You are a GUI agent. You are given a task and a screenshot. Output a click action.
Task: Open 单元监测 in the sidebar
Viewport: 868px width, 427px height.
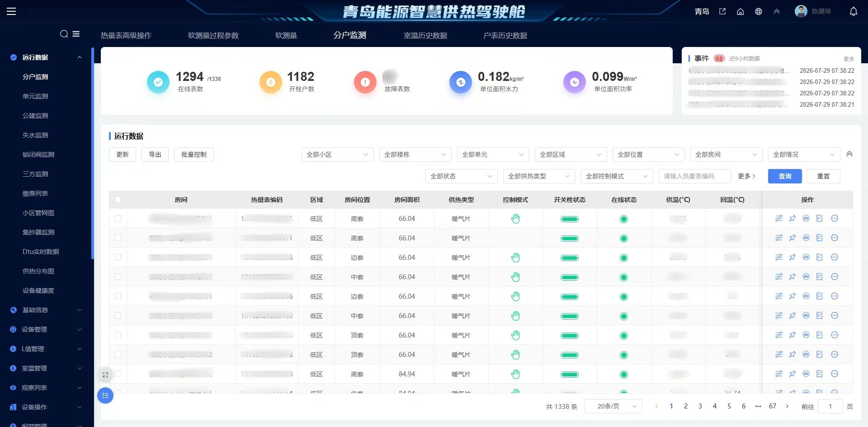point(35,96)
